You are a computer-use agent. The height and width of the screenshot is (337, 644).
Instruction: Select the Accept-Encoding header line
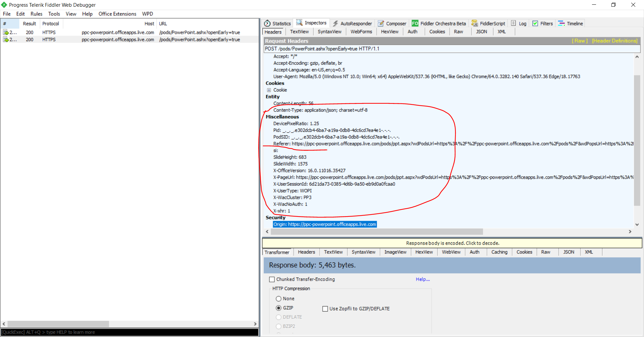(308, 63)
